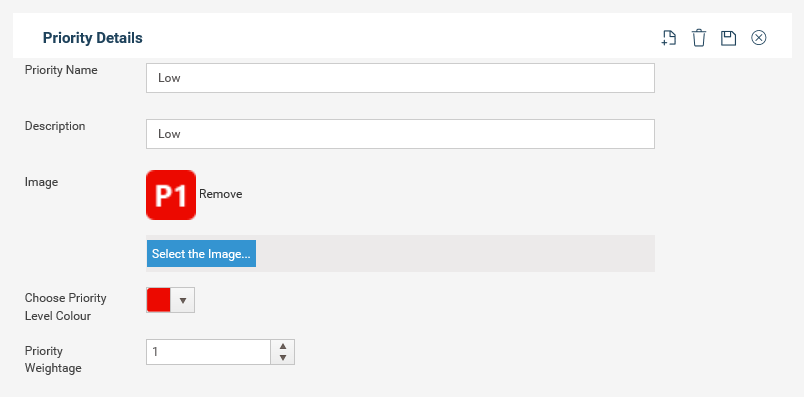Delete this priority using the trash icon

coord(699,38)
